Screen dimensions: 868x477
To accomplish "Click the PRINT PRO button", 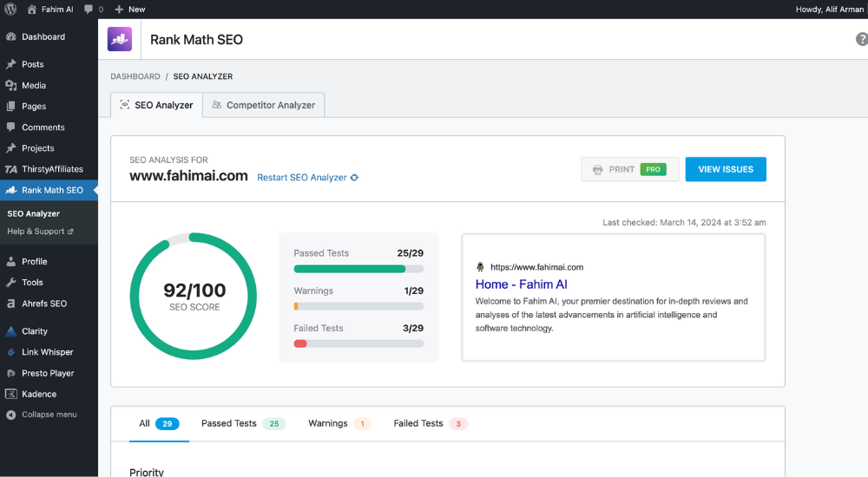I will [630, 169].
